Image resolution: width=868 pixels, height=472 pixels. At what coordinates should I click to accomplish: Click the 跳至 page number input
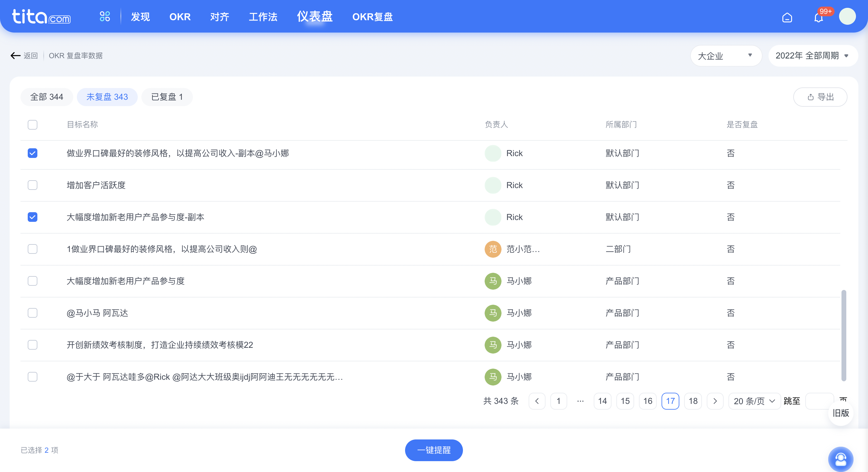(x=819, y=401)
